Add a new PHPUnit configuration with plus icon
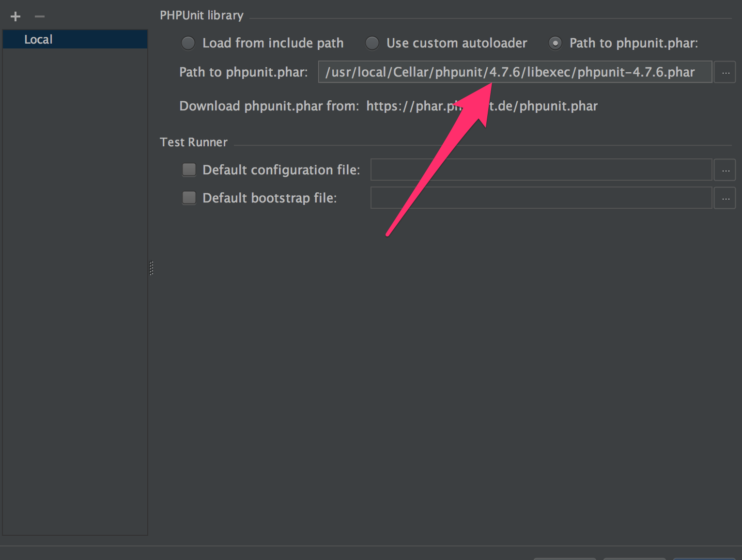The width and height of the screenshot is (742, 560). click(15, 16)
